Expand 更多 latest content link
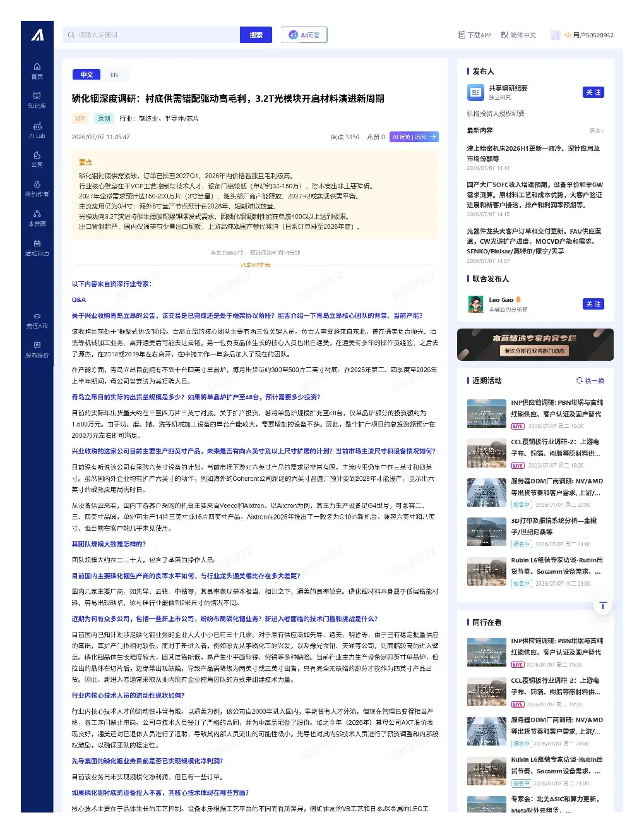 point(597,131)
